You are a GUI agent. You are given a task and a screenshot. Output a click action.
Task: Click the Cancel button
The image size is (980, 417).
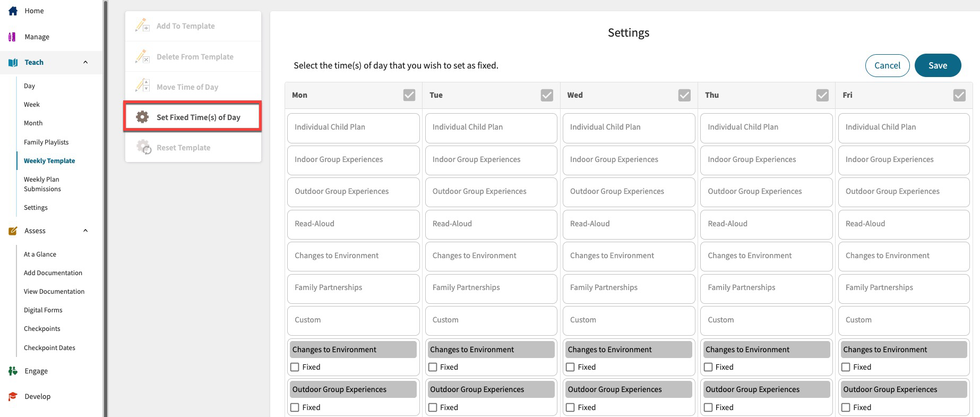[x=887, y=65]
